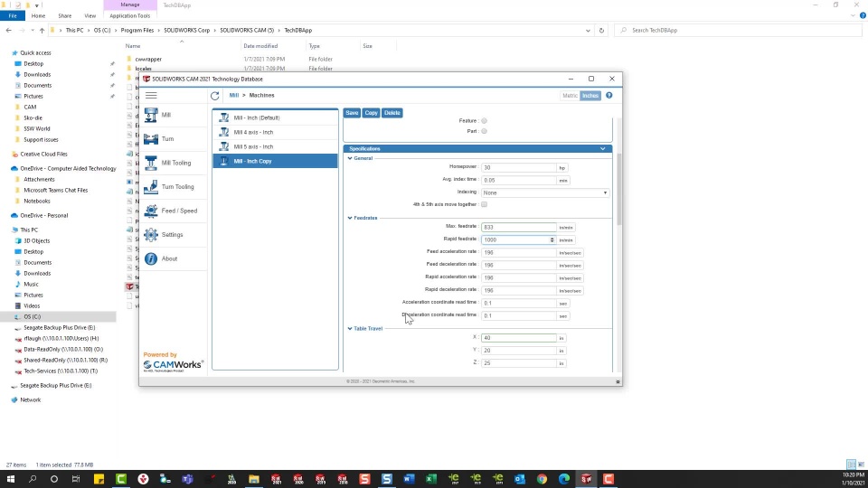Switch units to Metric
Viewport: 868px width, 488px height.
click(570, 96)
